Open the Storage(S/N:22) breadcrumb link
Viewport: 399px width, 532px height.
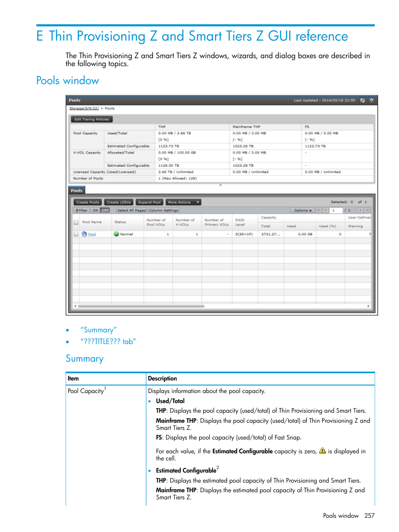84,108
